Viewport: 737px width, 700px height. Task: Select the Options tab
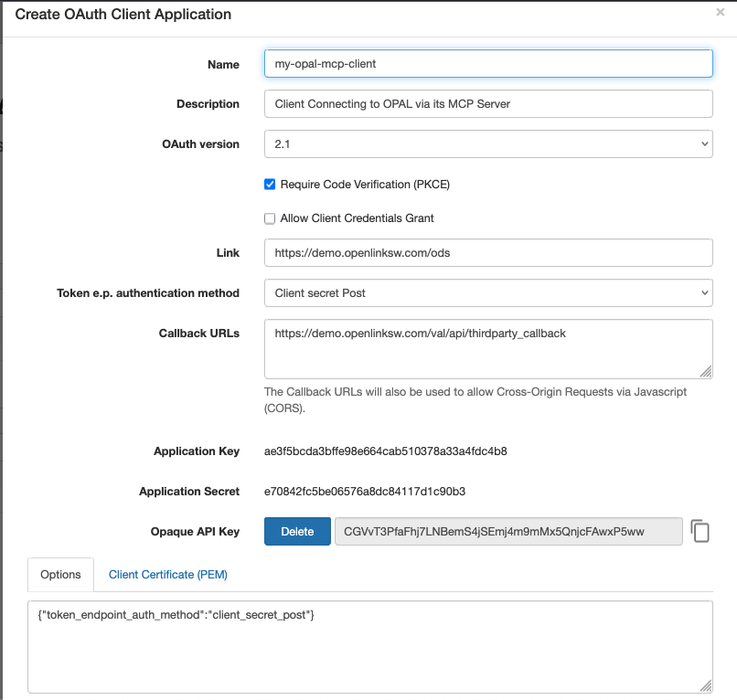[60, 575]
